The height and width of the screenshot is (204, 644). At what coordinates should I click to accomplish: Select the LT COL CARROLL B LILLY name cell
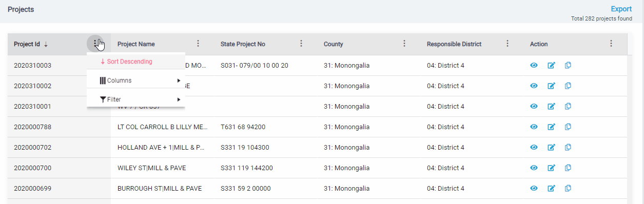coord(162,127)
